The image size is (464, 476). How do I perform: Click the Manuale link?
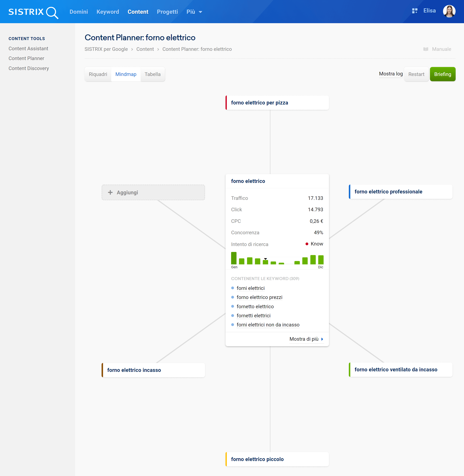[441, 49]
